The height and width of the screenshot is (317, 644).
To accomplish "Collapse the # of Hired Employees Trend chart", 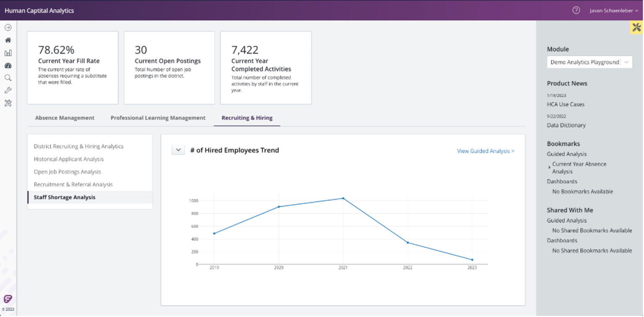I will (x=178, y=150).
